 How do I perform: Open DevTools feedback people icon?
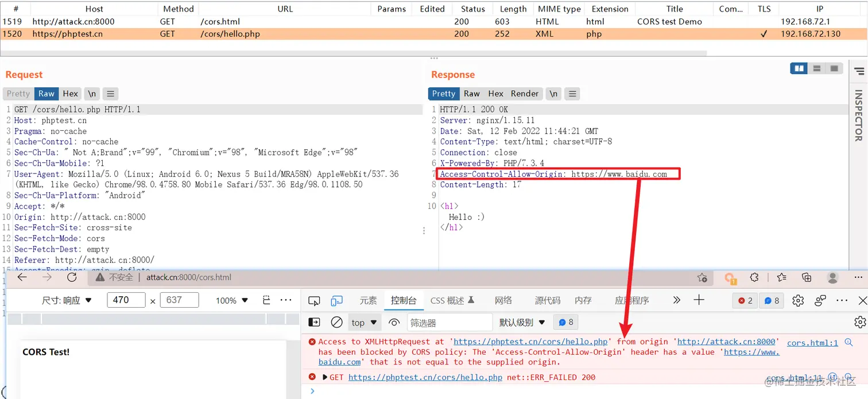820,300
